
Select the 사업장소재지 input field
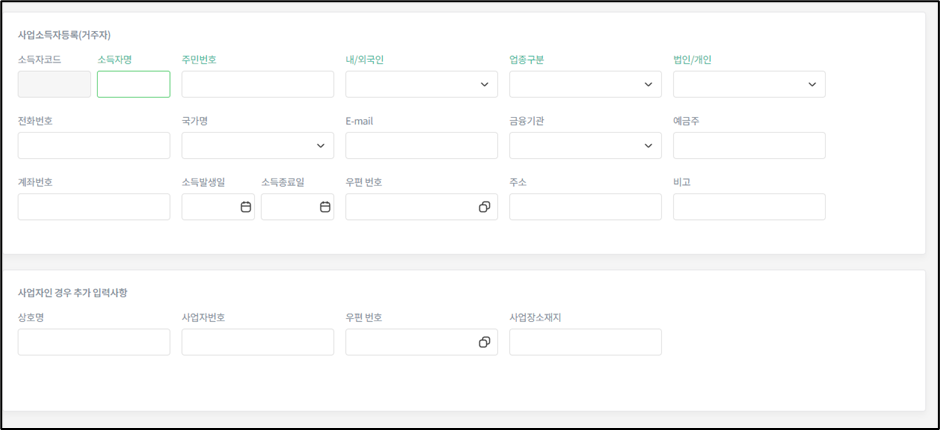tap(585, 342)
